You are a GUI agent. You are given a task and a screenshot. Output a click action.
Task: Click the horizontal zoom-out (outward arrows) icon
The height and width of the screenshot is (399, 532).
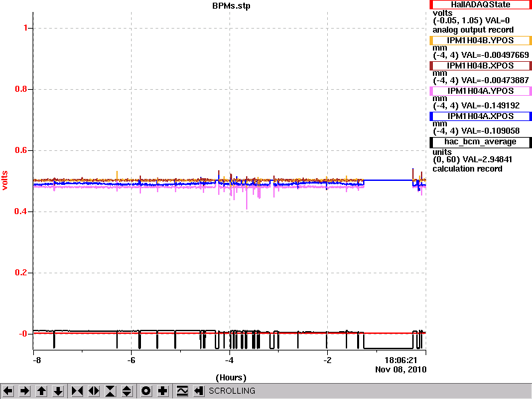point(94,391)
